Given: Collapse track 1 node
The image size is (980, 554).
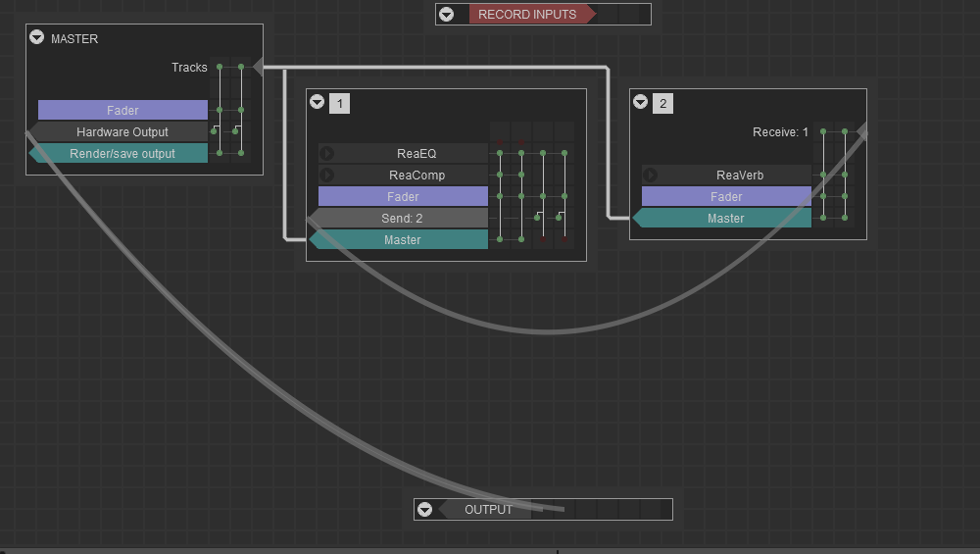Looking at the screenshot, I should [x=317, y=102].
